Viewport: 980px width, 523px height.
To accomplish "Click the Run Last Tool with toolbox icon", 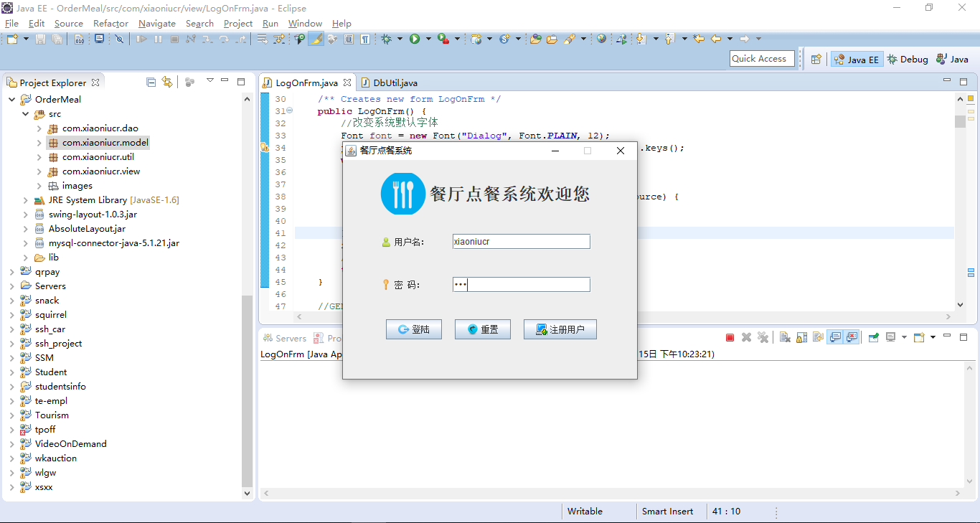I will coord(444,39).
